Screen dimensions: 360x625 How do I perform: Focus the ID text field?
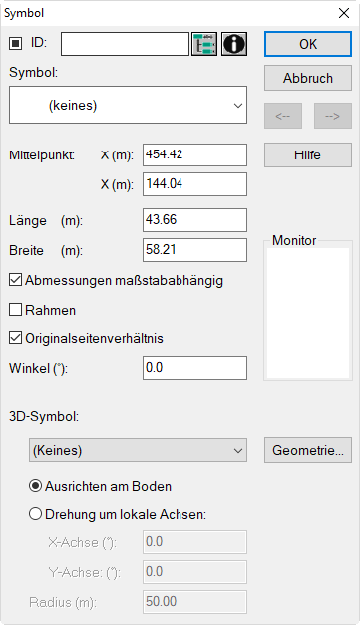pyautogui.click(x=125, y=44)
